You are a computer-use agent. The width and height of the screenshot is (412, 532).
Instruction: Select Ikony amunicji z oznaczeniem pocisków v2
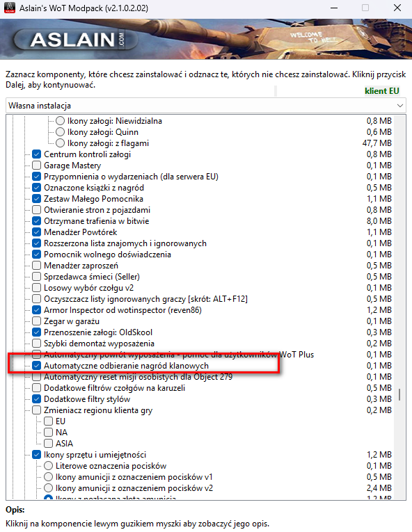click(49, 488)
